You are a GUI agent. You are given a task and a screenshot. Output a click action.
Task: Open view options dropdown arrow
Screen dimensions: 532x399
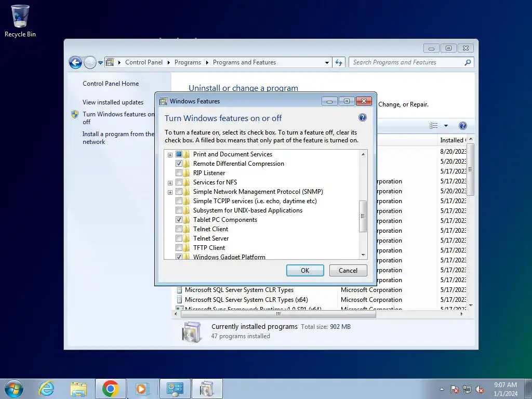446,126
